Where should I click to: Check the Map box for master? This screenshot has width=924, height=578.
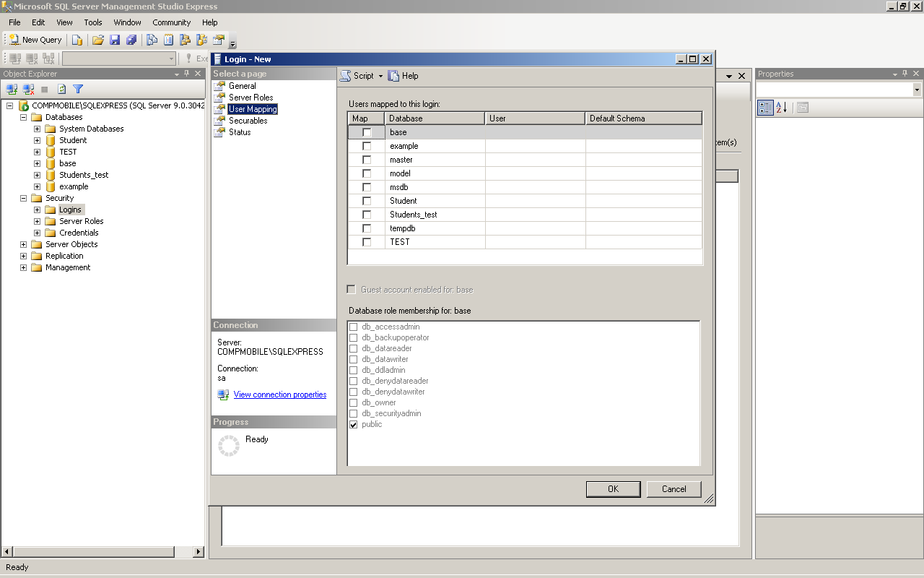click(367, 160)
